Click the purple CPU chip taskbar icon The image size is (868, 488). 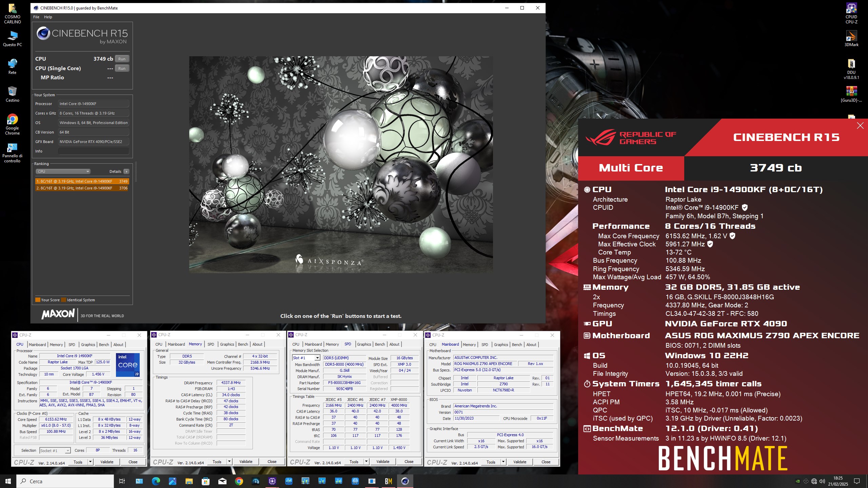[x=272, y=481]
